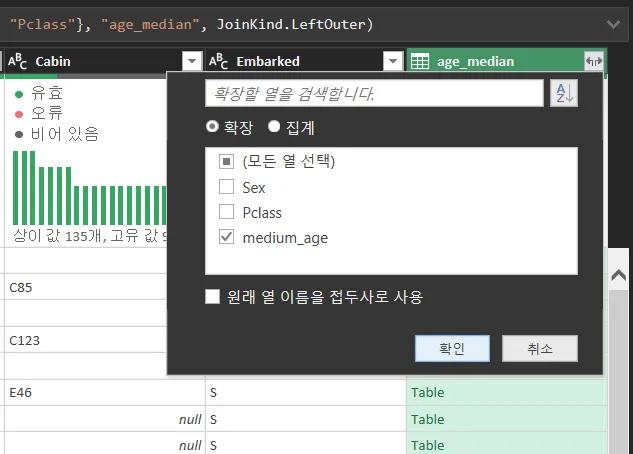
Task: Check the Sex column checkbox
Action: (x=226, y=187)
